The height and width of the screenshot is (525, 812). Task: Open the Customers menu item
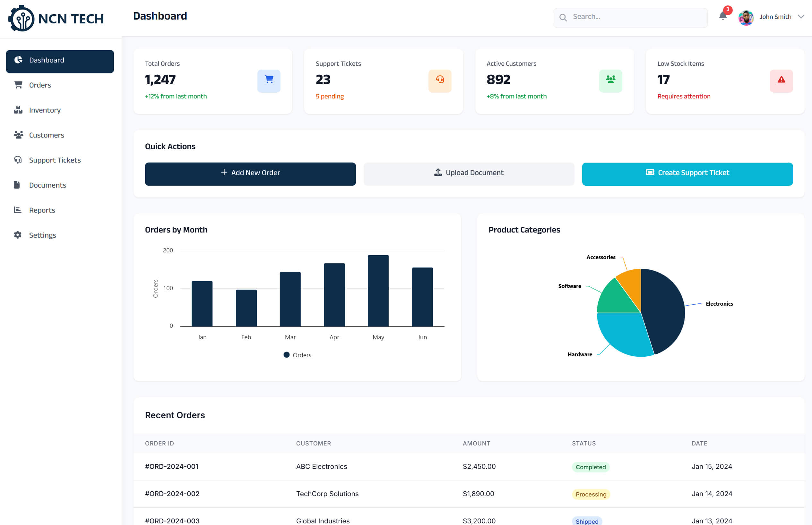pos(47,135)
